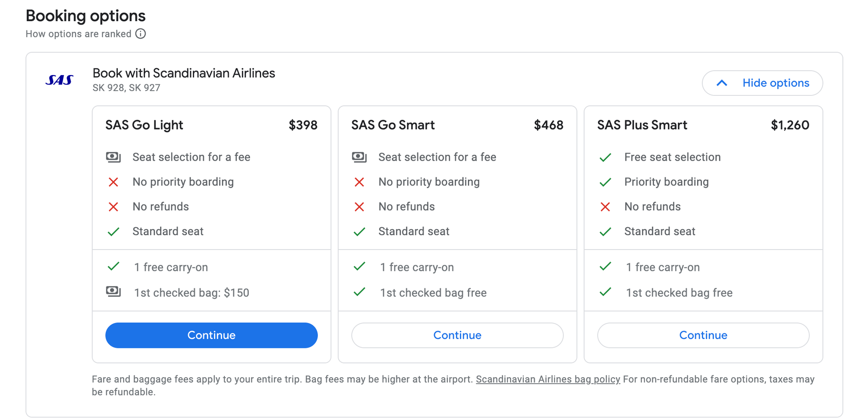Open the Scandinavian Airlines bag policy link

point(548,379)
